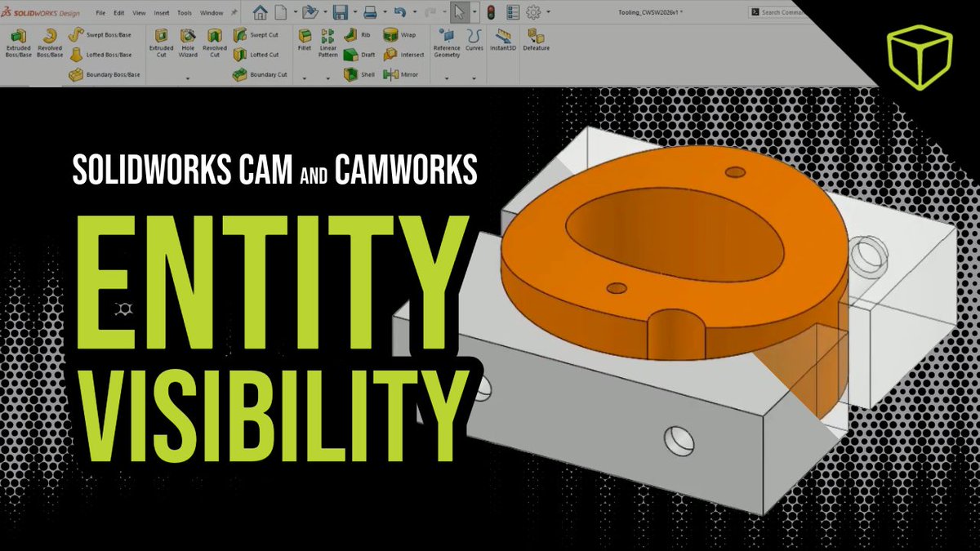This screenshot has width=980, height=551.
Task: Open the Tools menu
Action: point(185,13)
